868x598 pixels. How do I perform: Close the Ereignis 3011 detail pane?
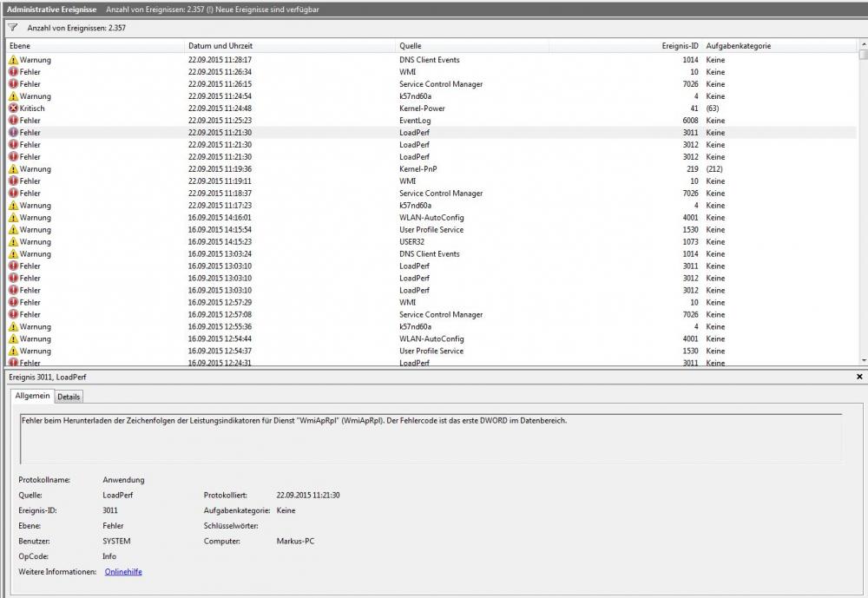tap(859, 378)
